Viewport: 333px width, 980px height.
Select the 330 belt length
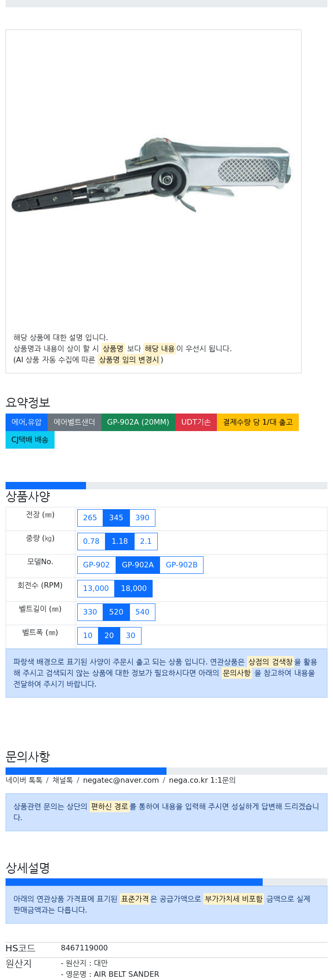[90, 612]
